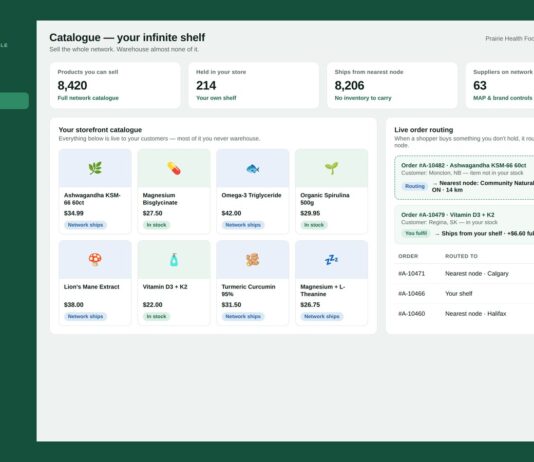Click the Turmeric Curcumin ginger root icon

pyautogui.click(x=253, y=260)
